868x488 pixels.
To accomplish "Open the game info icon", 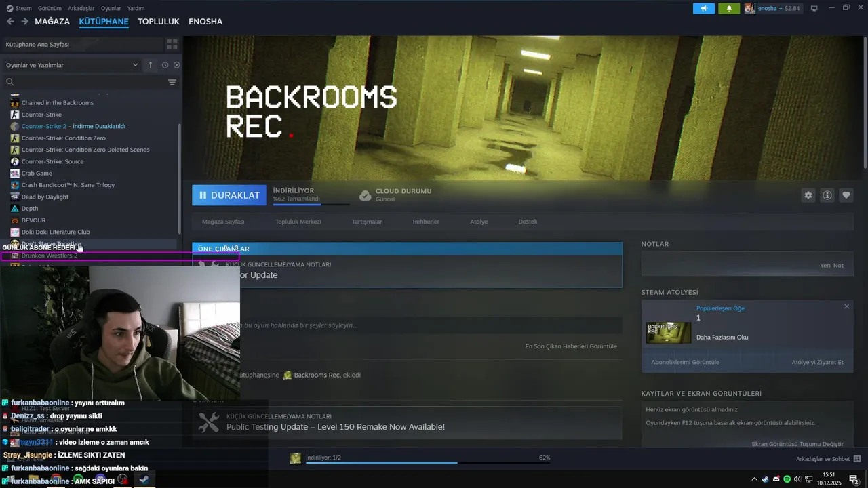I will tap(827, 195).
